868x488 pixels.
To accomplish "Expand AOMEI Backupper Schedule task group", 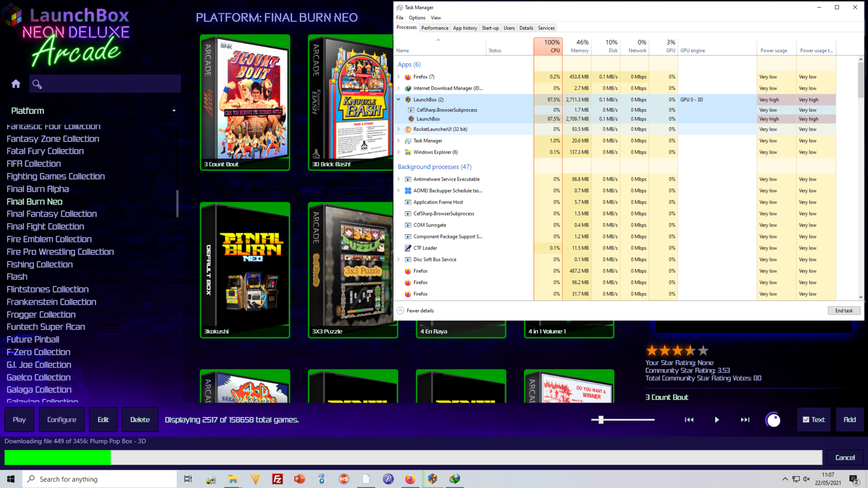I will tap(399, 190).
